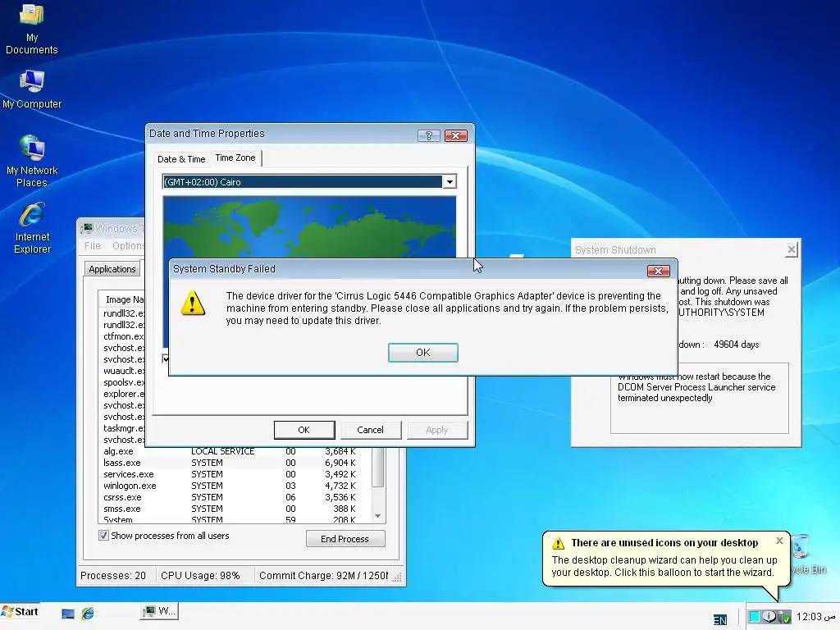Select the taskmgr.exe process row
Image resolution: width=840 pixels, height=630 pixels.
123,428
